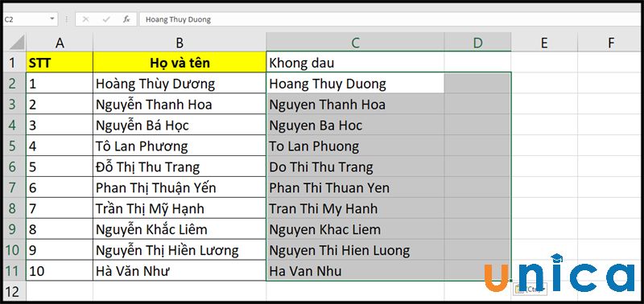
Task: Click the Enter checkmark icon in formula bar
Action: point(106,19)
